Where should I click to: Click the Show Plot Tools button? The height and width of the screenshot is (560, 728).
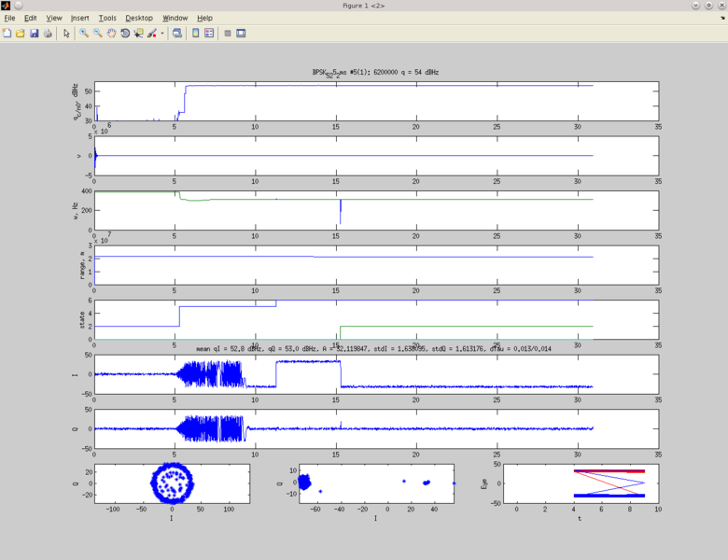click(x=241, y=34)
